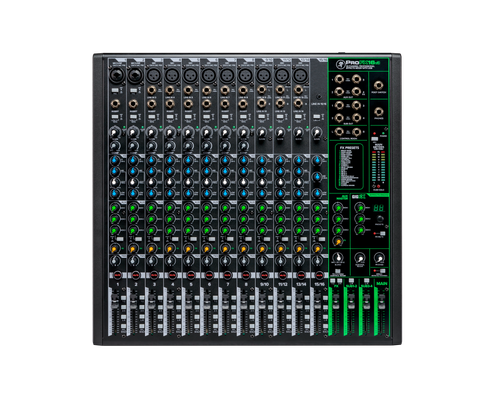Click the left control room output jack

coord(339,132)
